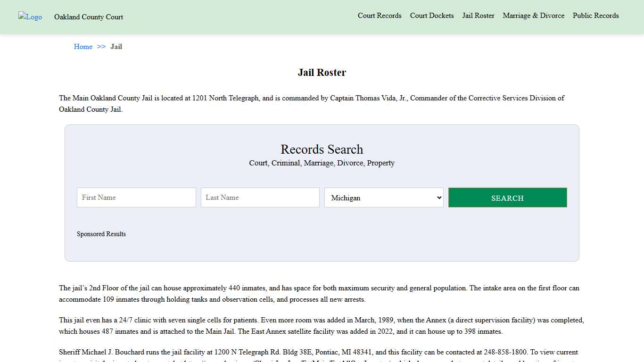Viewport: 644px width, 362px height.
Task: Click the Sponsored Results label
Action: (101, 234)
